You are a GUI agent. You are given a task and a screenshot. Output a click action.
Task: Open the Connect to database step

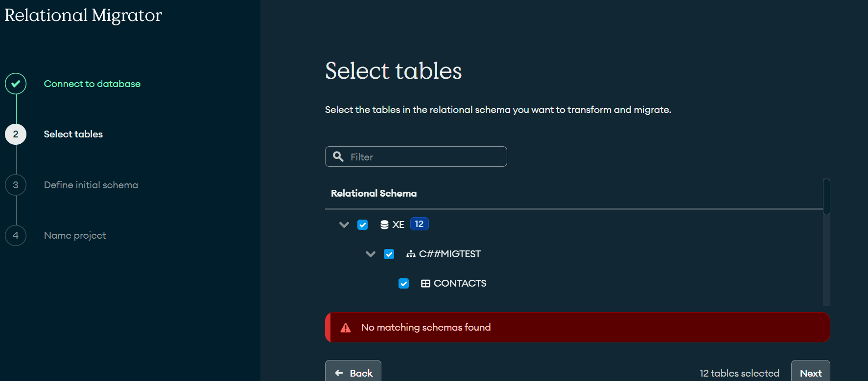click(x=92, y=84)
